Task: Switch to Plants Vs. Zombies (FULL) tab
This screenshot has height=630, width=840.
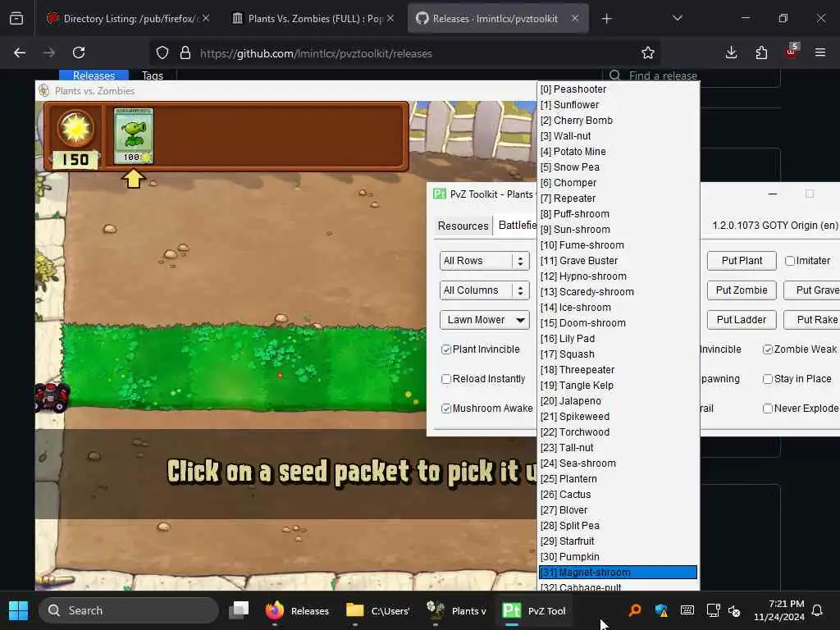Action: (x=313, y=19)
